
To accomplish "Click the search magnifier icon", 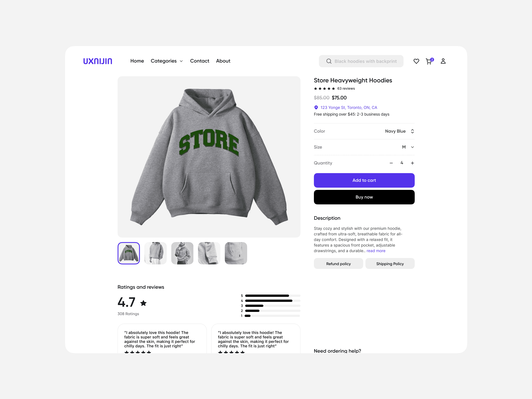I will coord(329,61).
